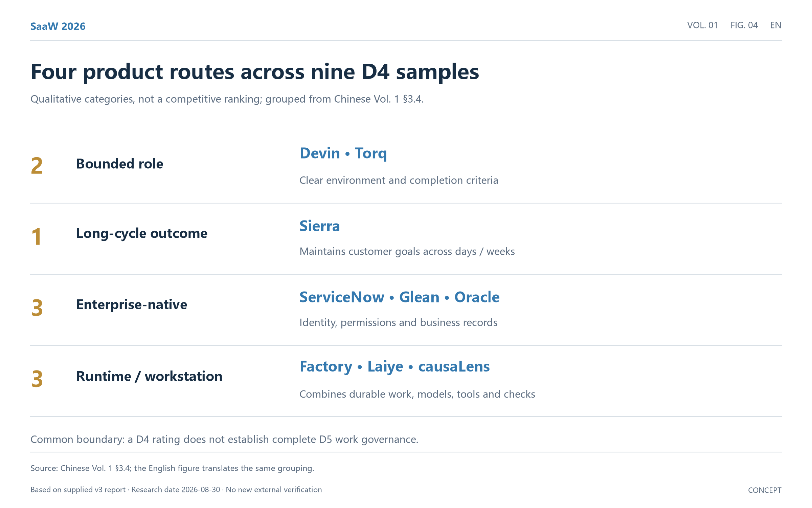The height and width of the screenshot is (508, 812).
Task: Click the 'Bounded role' heading
Action: (x=120, y=164)
